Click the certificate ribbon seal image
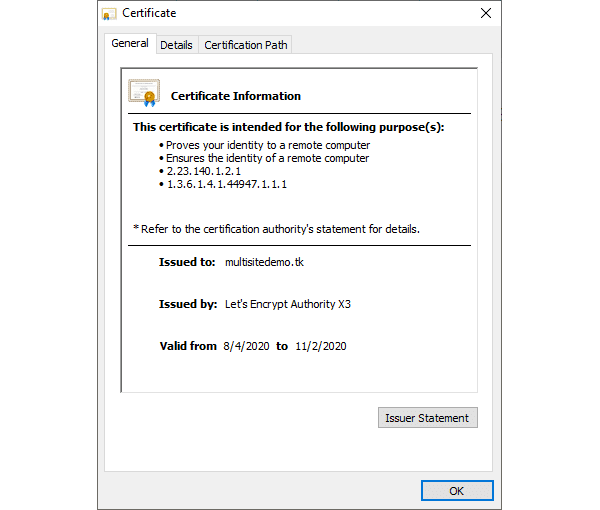Image resolution: width=600 pixels, height=510 pixels. (144, 93)
